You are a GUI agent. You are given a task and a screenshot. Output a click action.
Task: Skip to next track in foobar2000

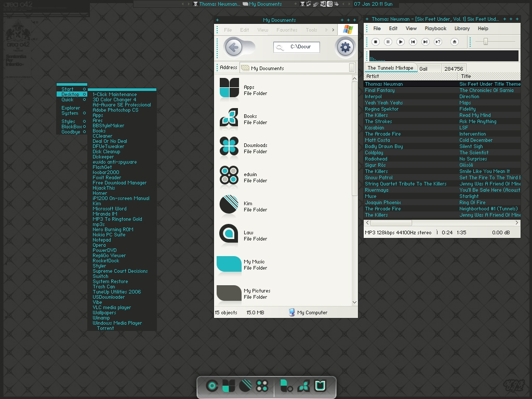(x=425, y=42)
